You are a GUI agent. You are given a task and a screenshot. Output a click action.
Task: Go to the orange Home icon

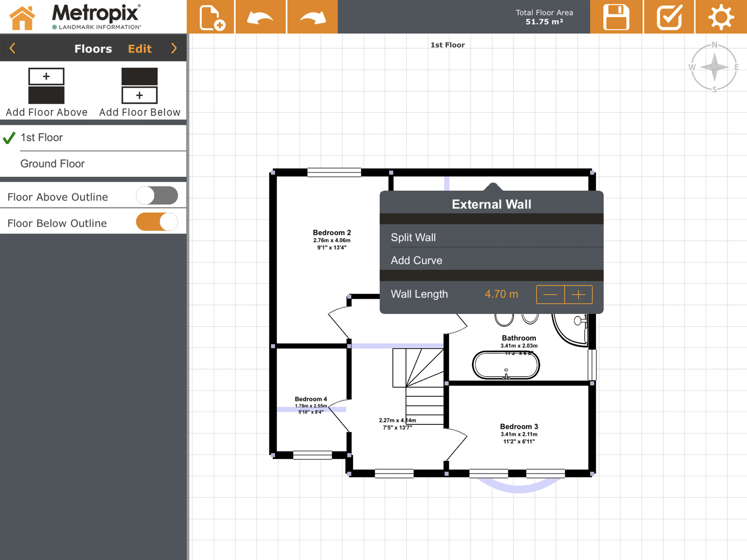[x=22, y=17]
